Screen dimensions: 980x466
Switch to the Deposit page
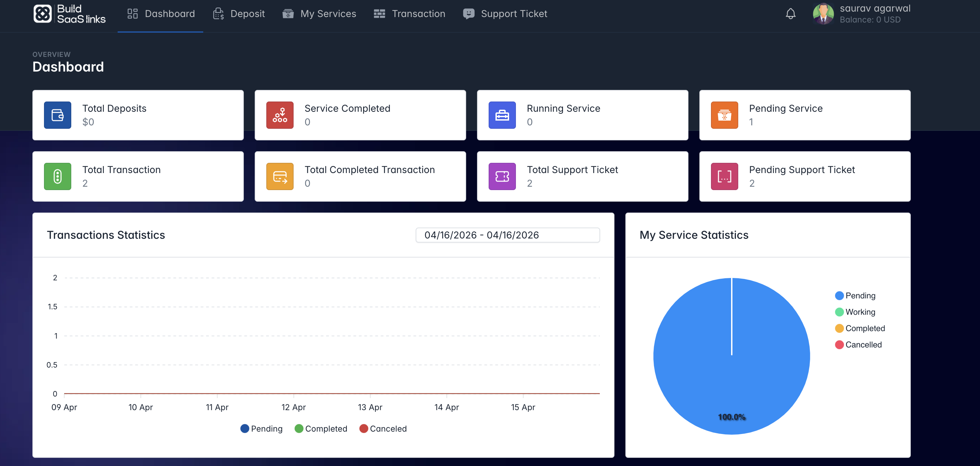coord(239,14)
